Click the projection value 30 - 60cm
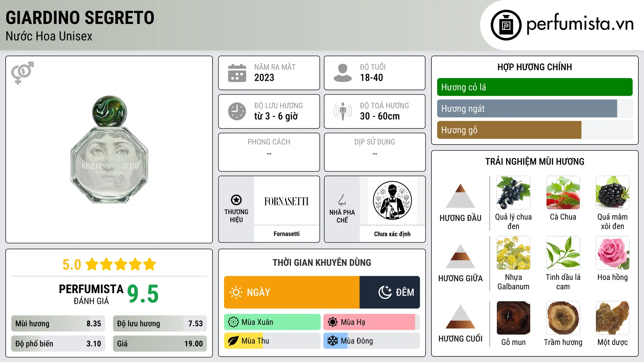This screenshot has width=644, height=362. pos(380,116)
